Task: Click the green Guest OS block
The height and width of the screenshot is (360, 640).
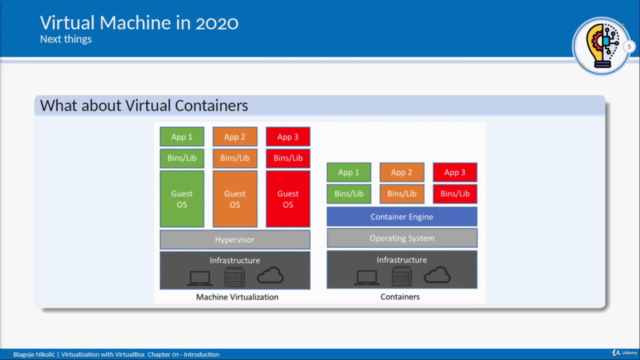Action: tap(182, 199)
